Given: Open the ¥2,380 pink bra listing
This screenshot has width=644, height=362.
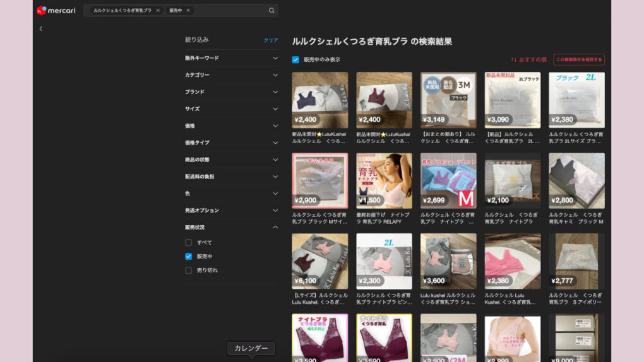Looking at the screenshot, I should [x=513, y=262].
